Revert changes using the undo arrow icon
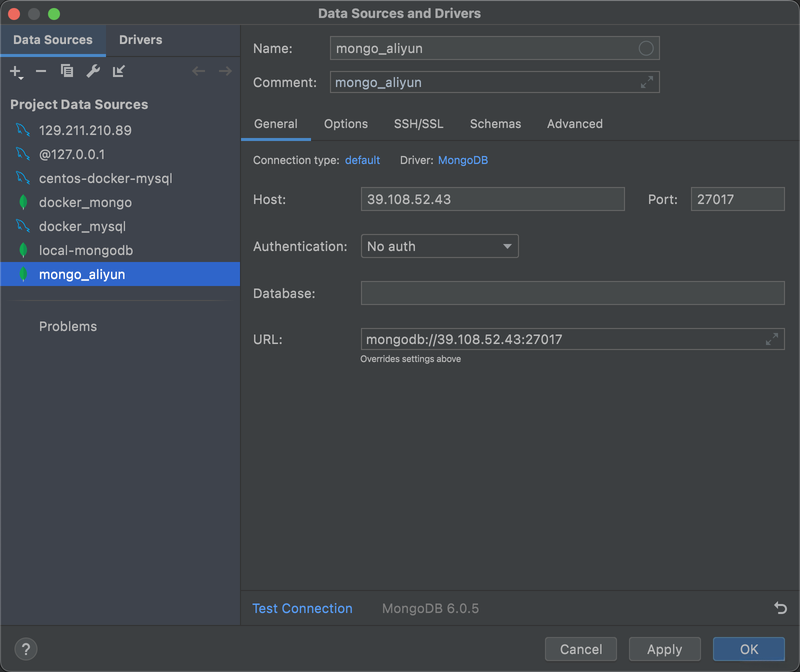Viewport: 800px width, 672px height. tap(780, 608)
